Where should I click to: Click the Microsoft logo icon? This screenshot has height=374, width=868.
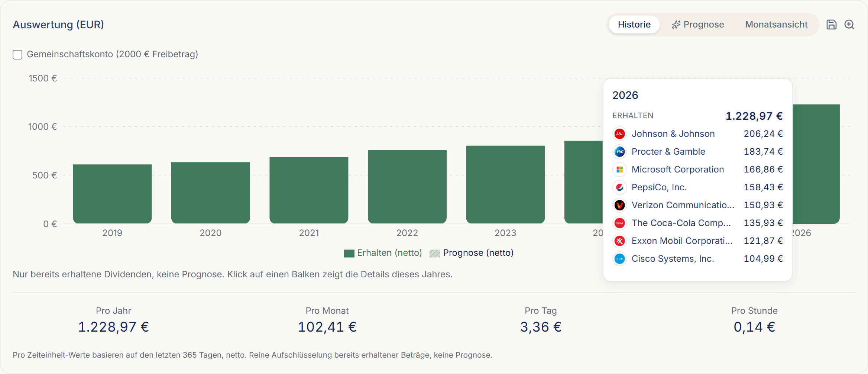point(619,170)
